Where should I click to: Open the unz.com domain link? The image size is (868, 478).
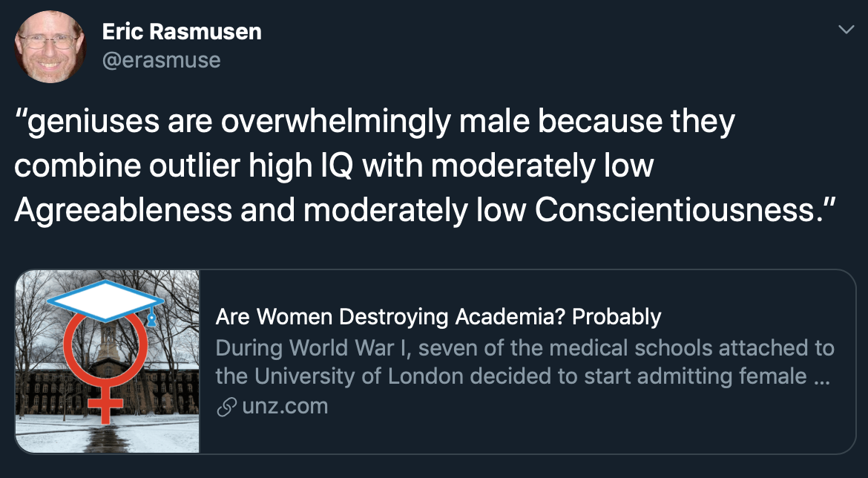285,407
